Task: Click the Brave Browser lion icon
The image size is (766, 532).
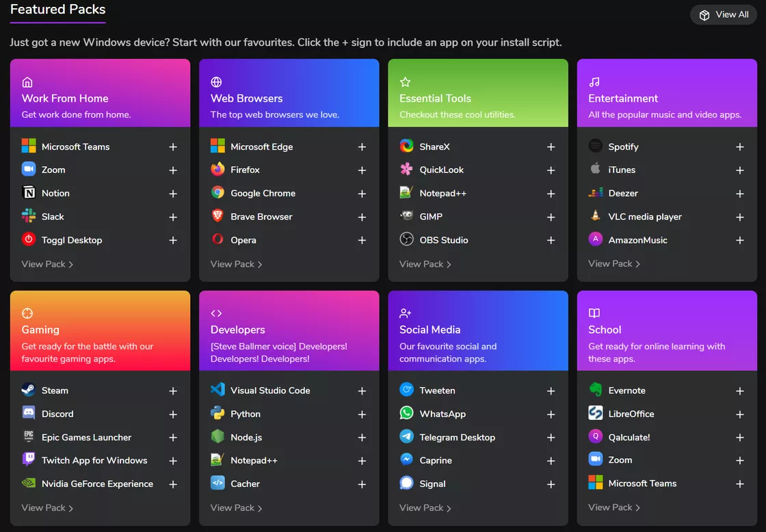Action: coord(217,217)
